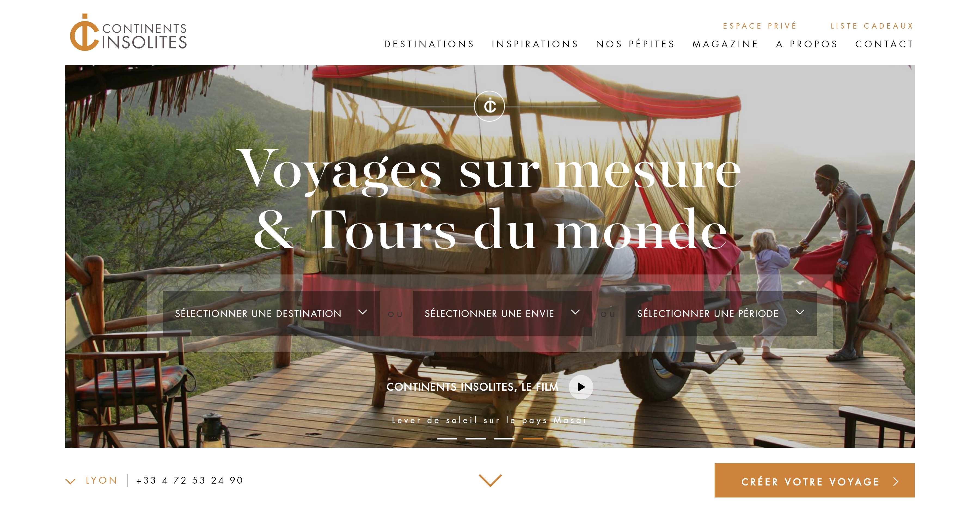Click the Continents Insolites logo
980x513 pixels.
click(128, 32)
